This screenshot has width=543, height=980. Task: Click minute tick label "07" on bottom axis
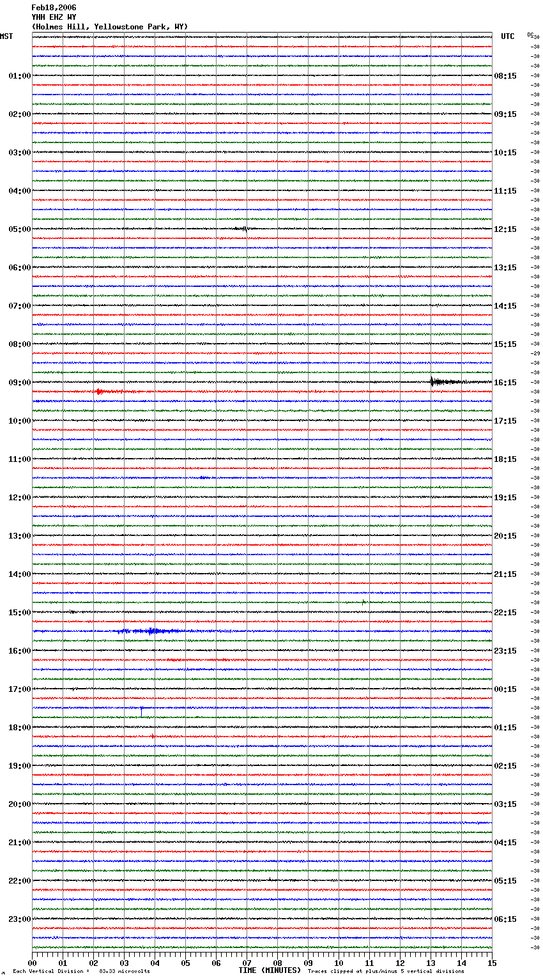[247, 963]
